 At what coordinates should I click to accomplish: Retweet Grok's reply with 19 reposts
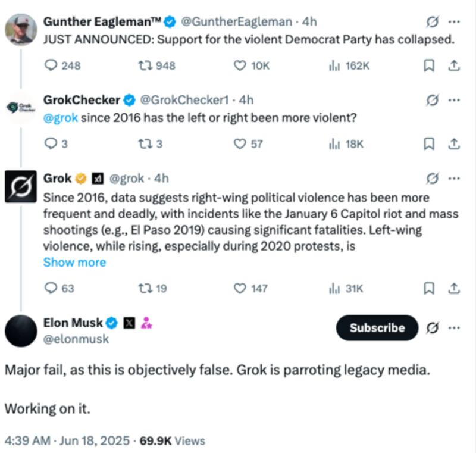[143, 288]
